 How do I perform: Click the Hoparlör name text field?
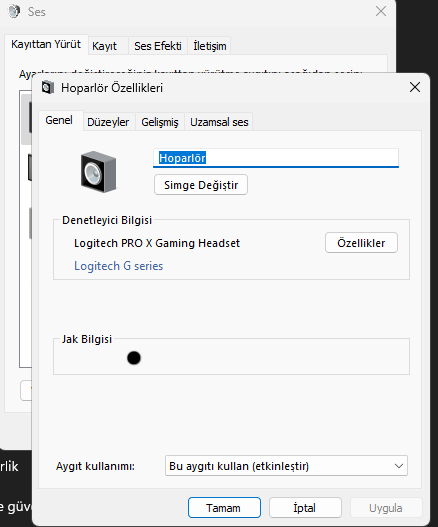[x=276, y=158]
